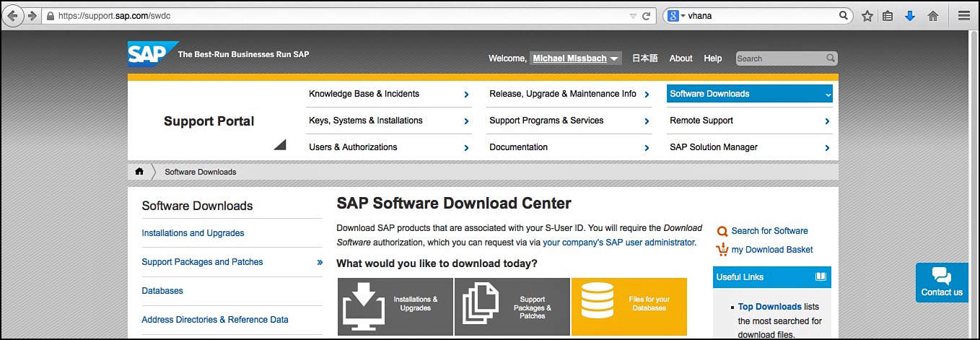Click the browser back arrow button

13,15
